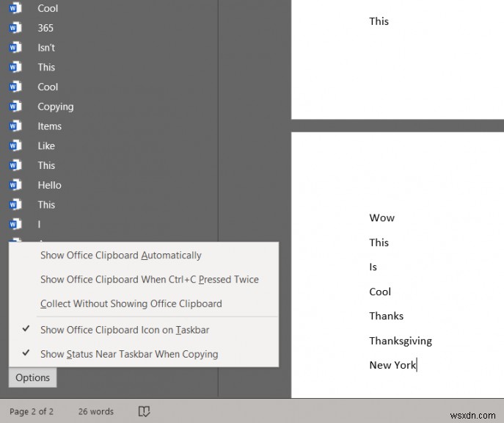Image resolution: width=504 pixels, height=423 pixels.
Task: Click the word 'Thanks' in the document
Action: pyautogui.click(x=387, y=316)
